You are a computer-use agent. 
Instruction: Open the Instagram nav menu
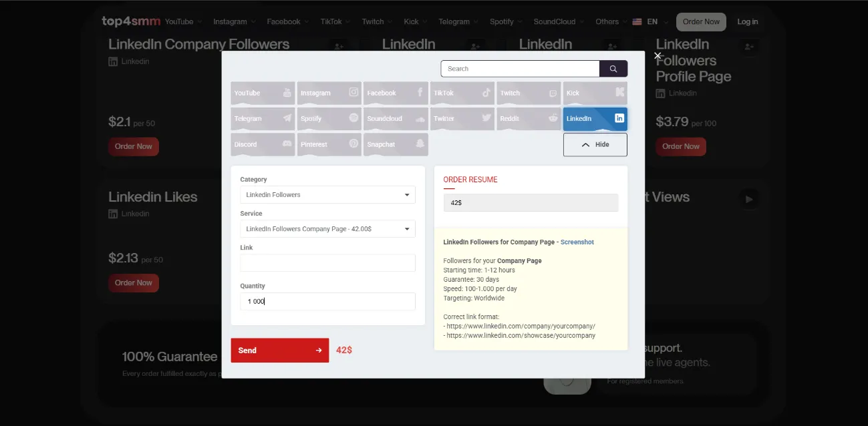coord(234,21)
